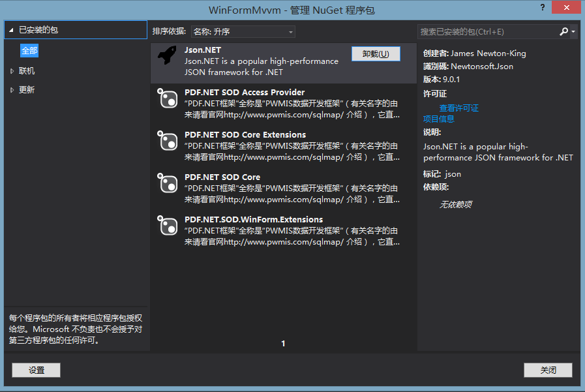Screen dimensions: 585x392
Task: Select the Json.NET package title
Action: (x=203, y=50)
